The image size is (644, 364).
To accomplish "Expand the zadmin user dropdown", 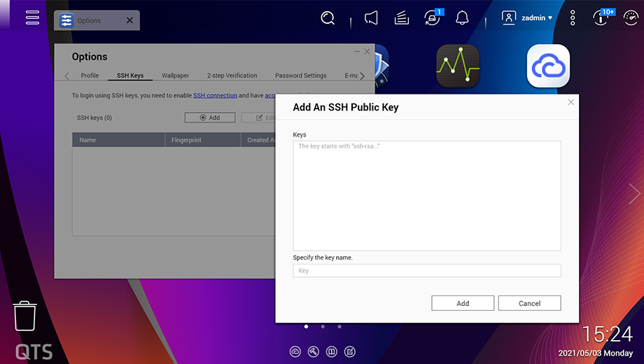I will click(528, 18).
